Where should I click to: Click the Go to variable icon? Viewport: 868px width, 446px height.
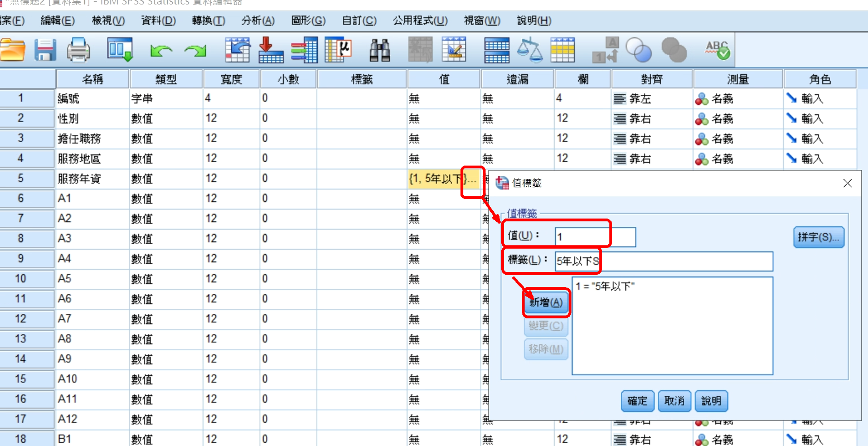(271, 50)
